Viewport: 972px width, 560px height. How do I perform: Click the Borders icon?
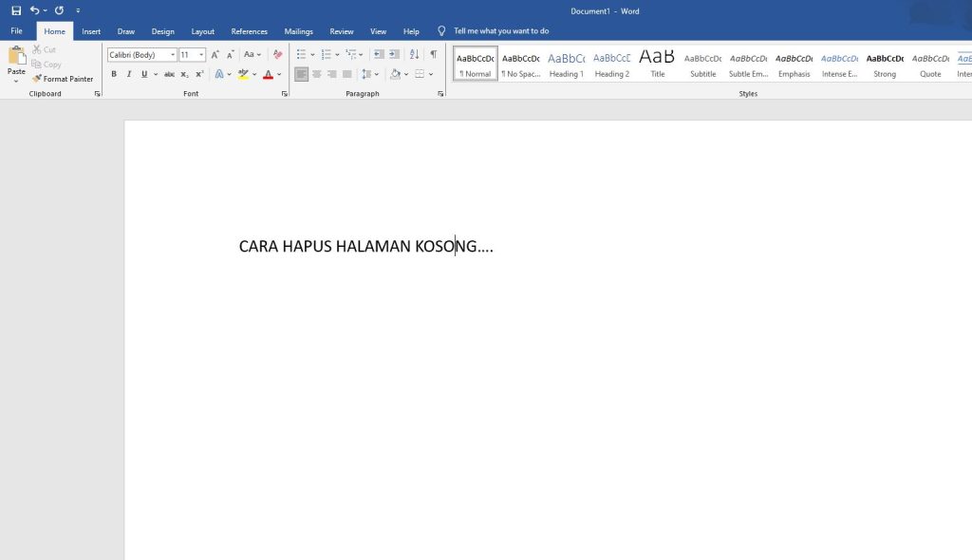[420, 74]
